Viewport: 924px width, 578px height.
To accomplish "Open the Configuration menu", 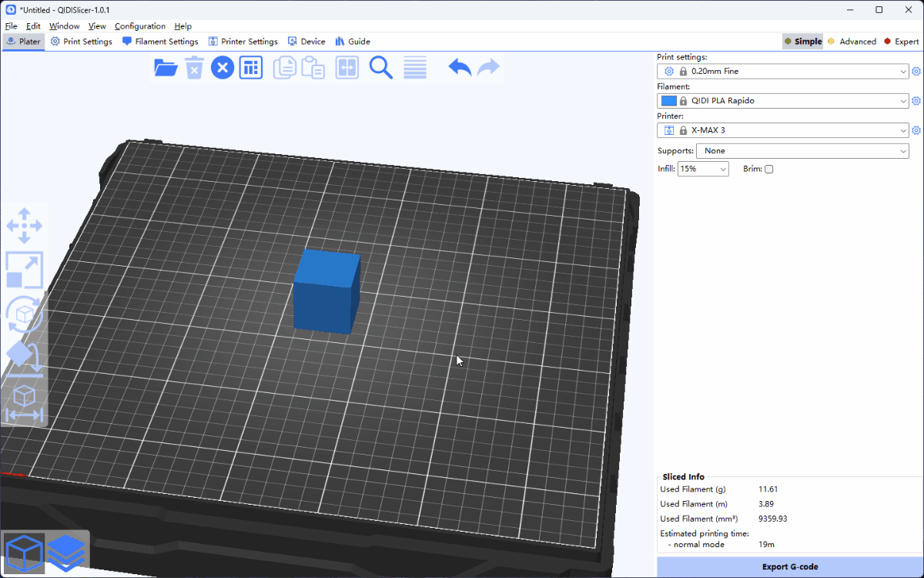I will pyautogui.click(x=139, y=26).
